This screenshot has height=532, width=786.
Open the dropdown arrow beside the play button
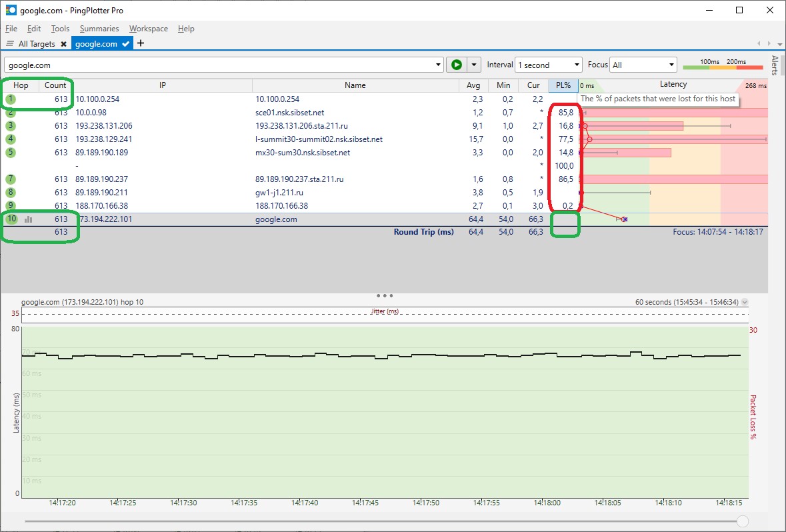[x=474, y=65]
